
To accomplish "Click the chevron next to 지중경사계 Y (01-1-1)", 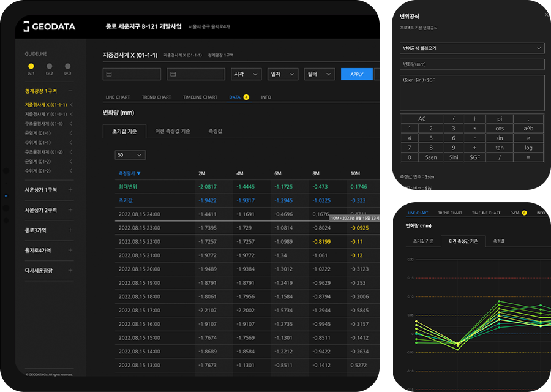I will point(71,115).
